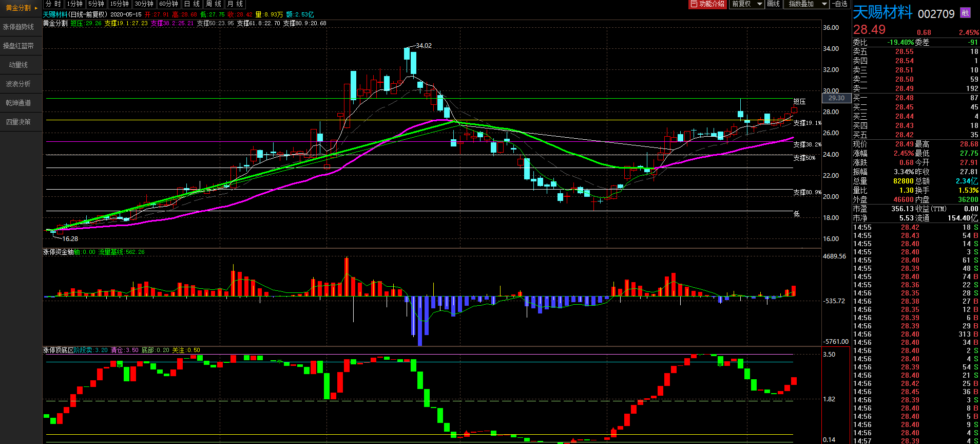Select the 波浪分析 indicator in sidebar
Screen dimensions: 980x444
click(x=18, y=84)
